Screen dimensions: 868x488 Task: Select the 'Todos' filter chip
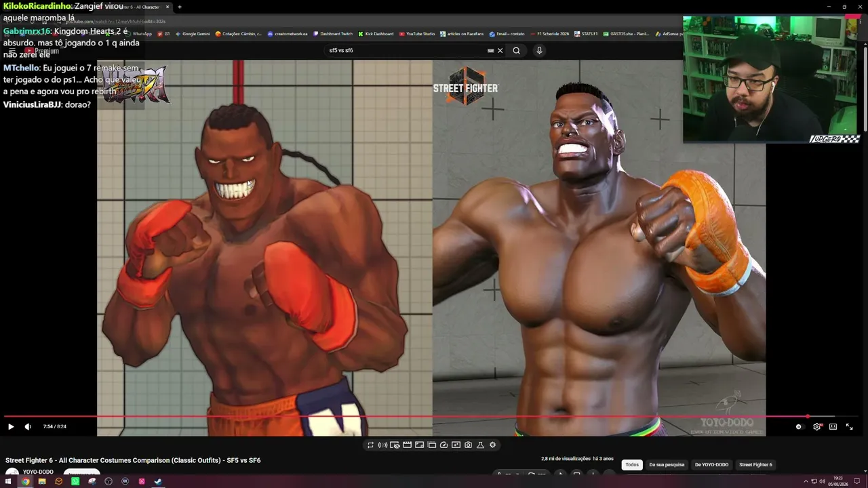(632, 464)
